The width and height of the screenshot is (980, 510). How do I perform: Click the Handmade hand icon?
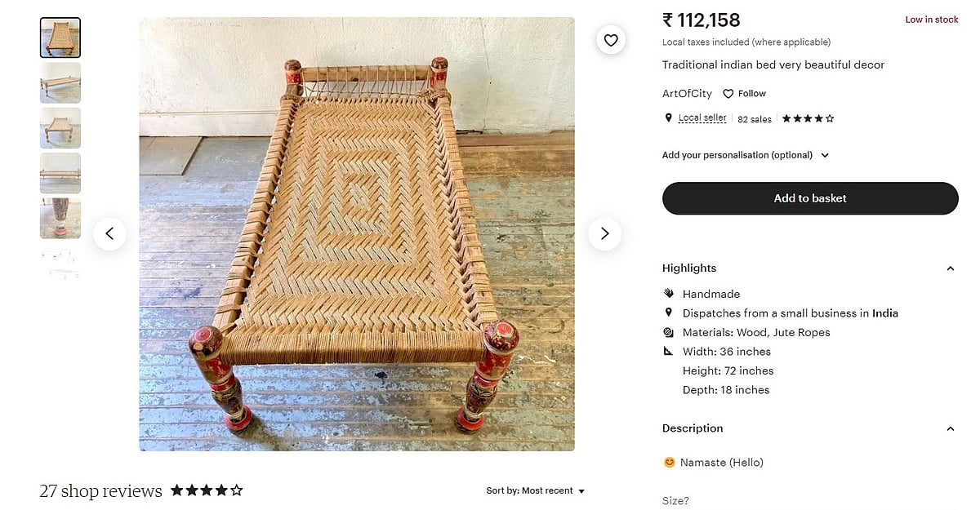pos(669,294)
